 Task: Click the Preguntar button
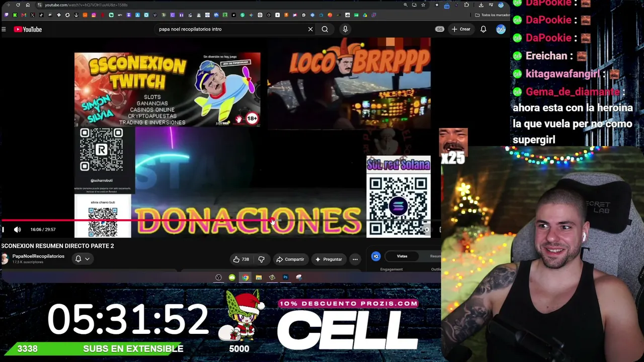(x=329, y=259)
